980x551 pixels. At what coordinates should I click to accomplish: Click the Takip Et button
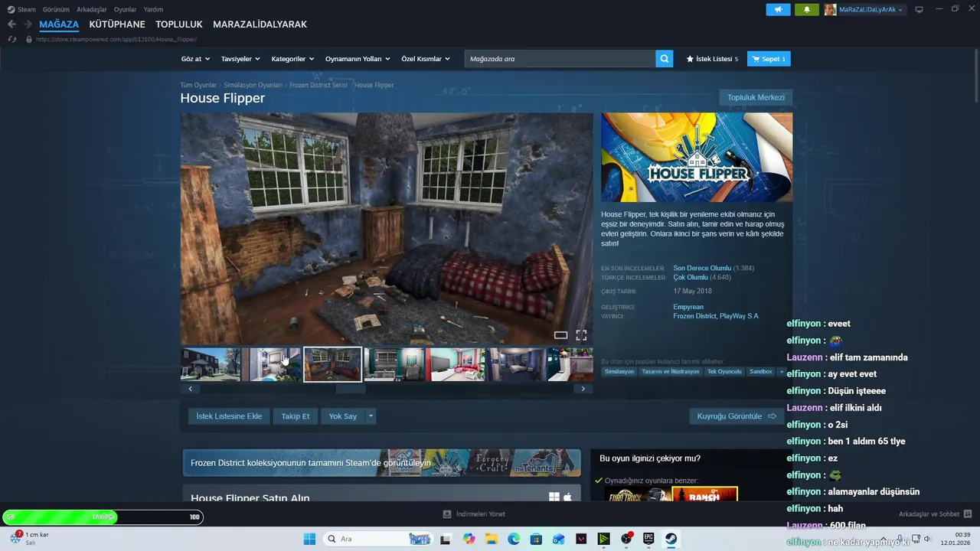(x=296, y=416)
